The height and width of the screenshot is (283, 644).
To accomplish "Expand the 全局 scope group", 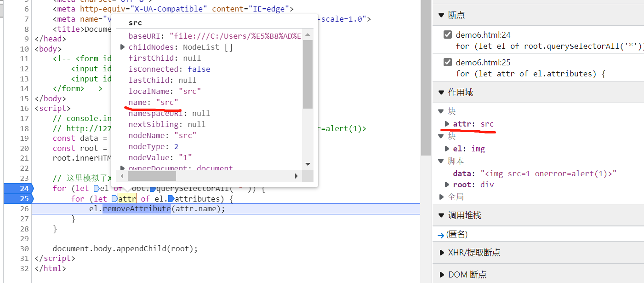I will click(441, 197).
